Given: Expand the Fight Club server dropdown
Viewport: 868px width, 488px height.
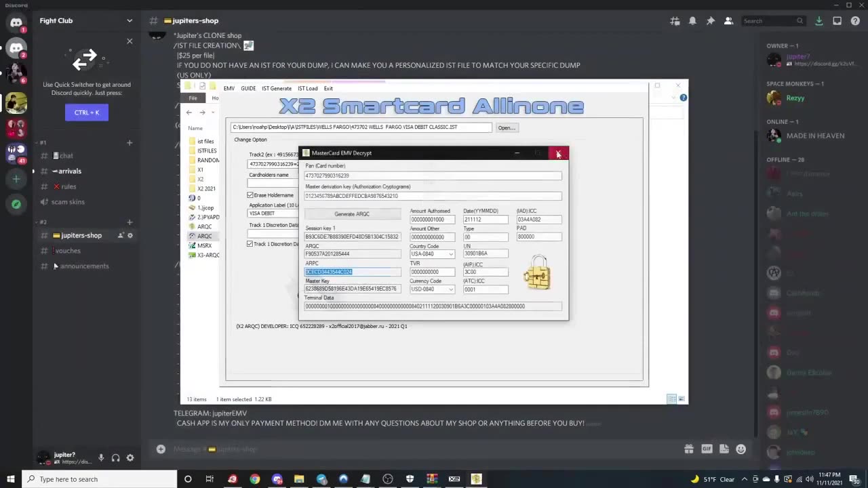Looking at the screenshot, I should 130,21.
